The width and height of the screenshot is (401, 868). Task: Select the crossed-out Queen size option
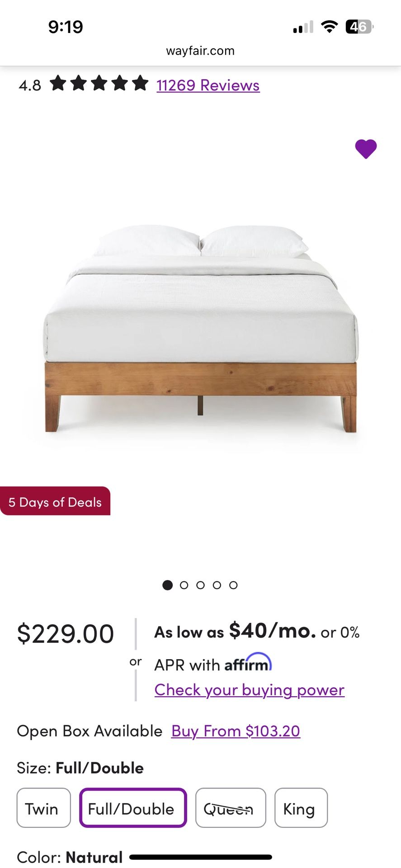coord(231,808)
